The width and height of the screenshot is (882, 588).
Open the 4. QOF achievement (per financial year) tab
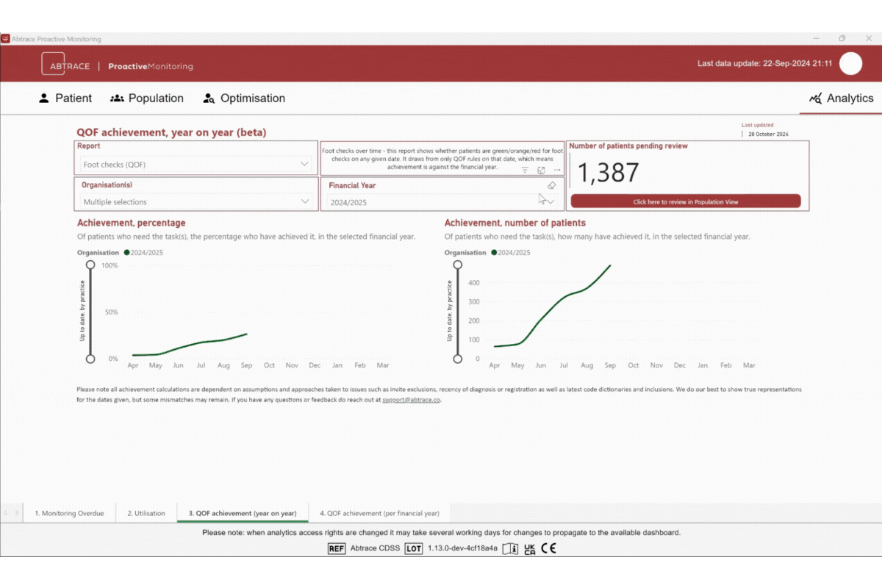379,513
